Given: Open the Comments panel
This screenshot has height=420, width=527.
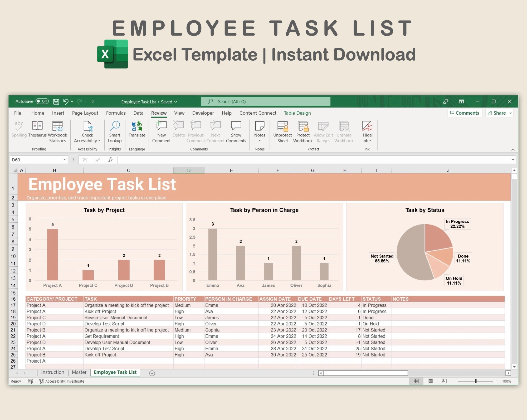Looking at the screenshot, I should (x=465, y=113).
